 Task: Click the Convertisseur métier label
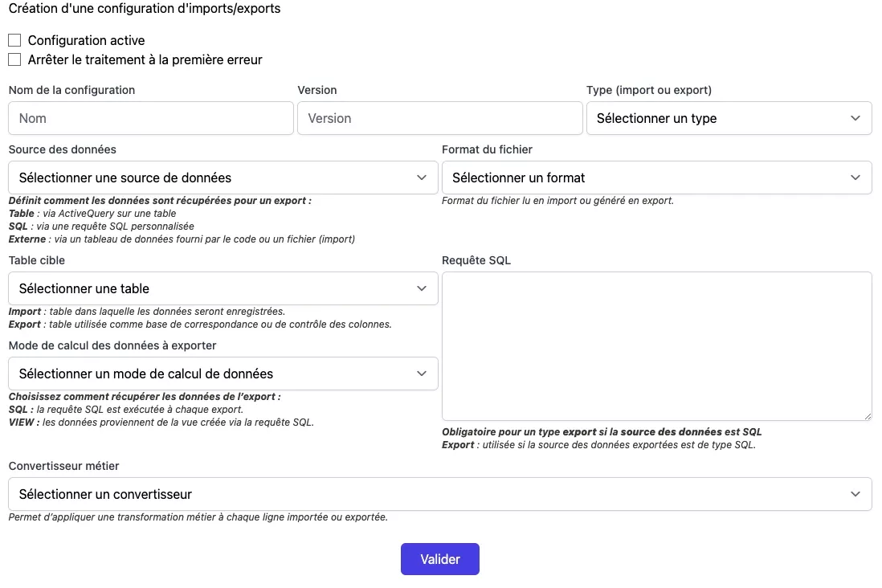(63, 466)
